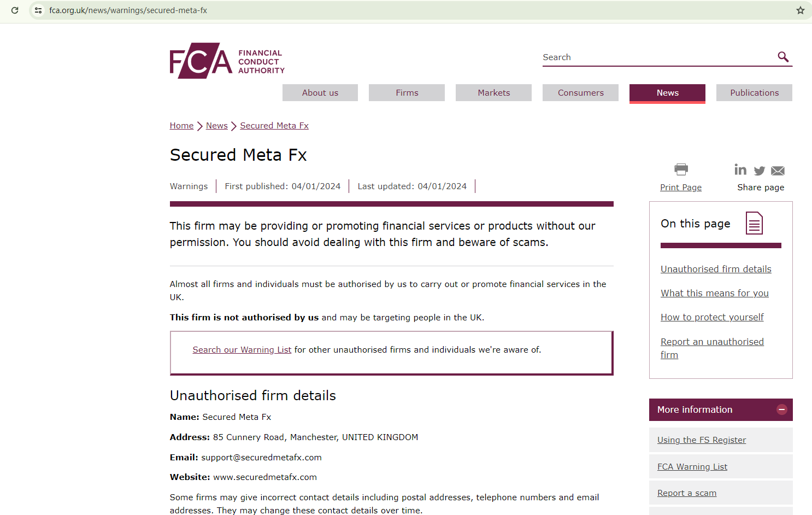The image size is (812, 515).
Task: Open Using the FS Register link
Action: point(701,440)
